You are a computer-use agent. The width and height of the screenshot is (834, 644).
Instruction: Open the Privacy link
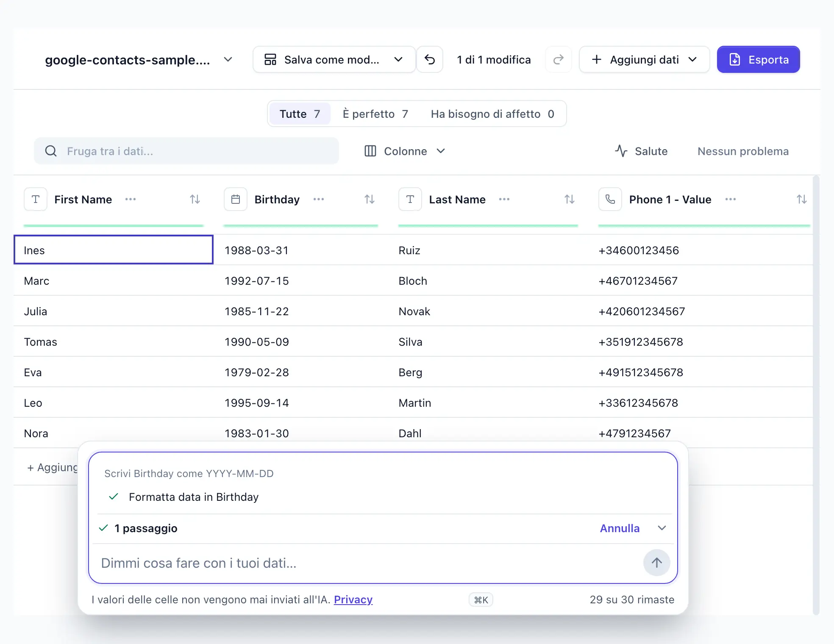tap(353, 600)
